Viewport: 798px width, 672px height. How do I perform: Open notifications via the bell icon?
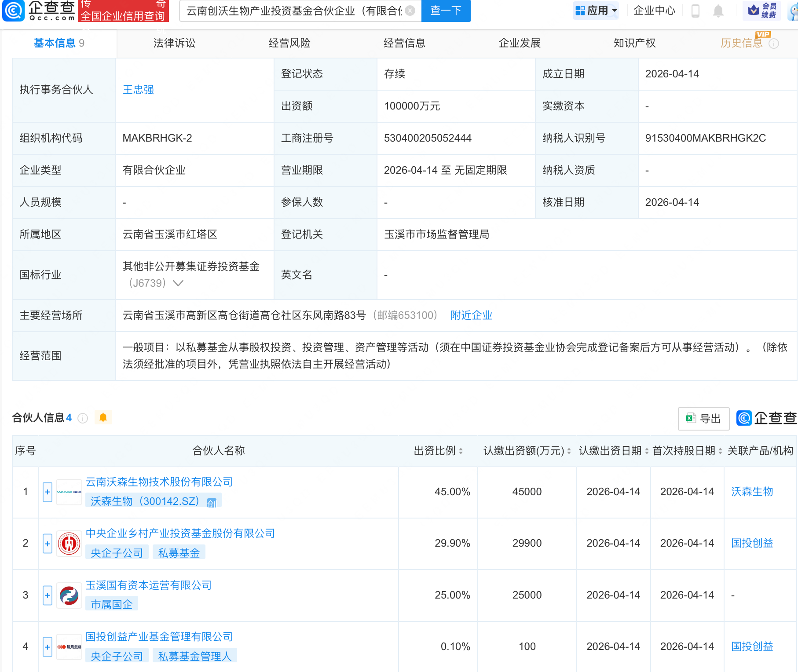coord(718,11)
